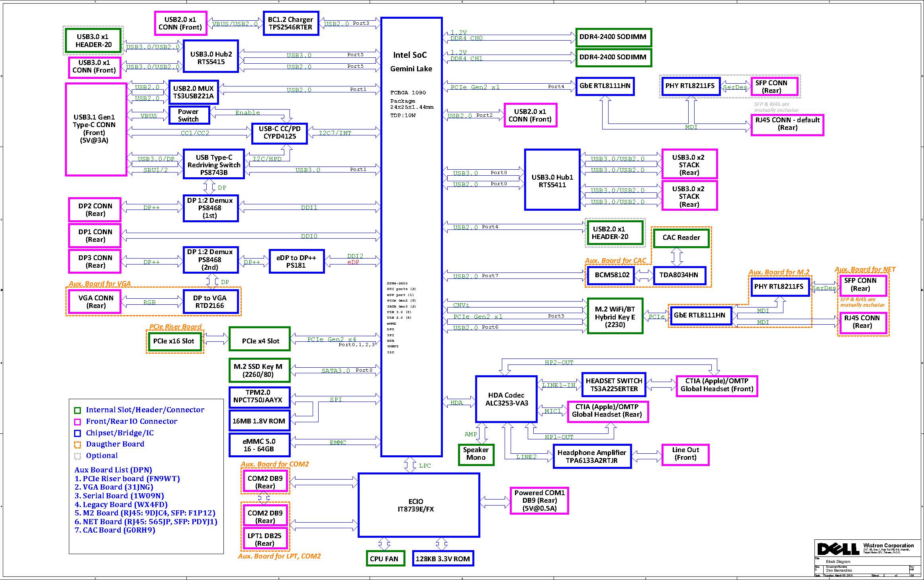Click the USB3.0 Hub2 RTS5415 block
This screenshot has width=924, height=580.
click(211, 56)
